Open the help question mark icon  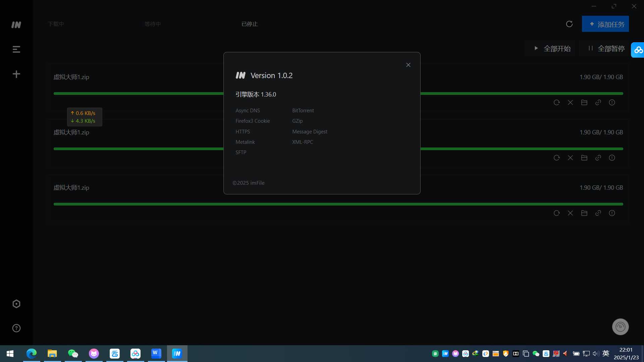(x=16, y=328)
